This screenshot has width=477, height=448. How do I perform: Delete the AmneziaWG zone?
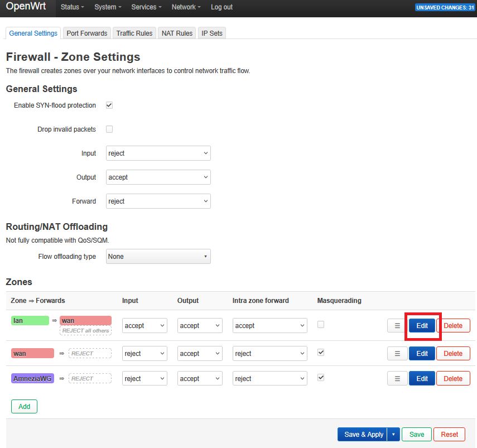point(452,379)
